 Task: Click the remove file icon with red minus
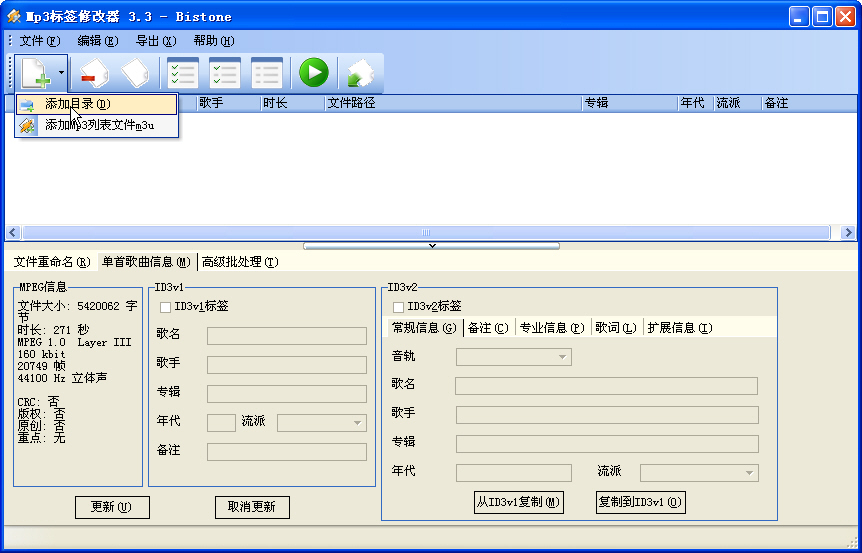[93, 74]
